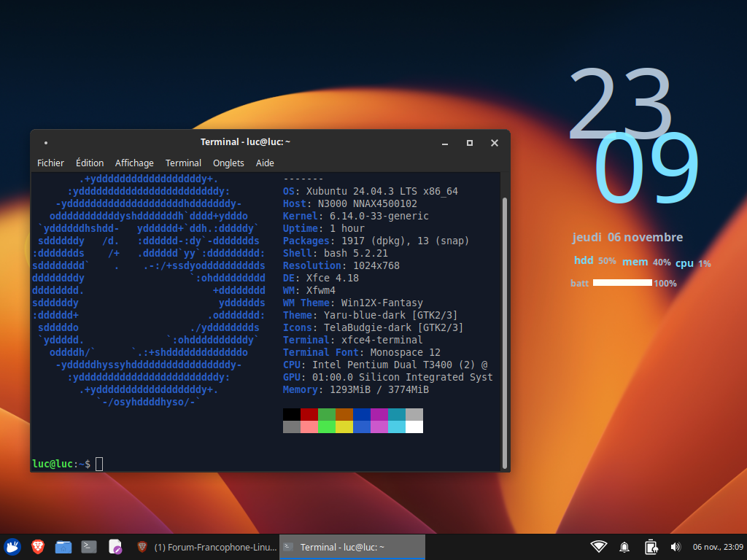747x560 pixels.
Task: Launch the terminal from the panel launcher
Action: pos(89,547)
